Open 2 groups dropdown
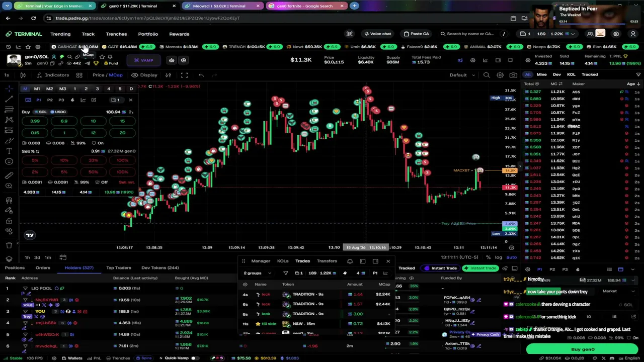This screenshot has height=362, width=644. tap(257, 273)
